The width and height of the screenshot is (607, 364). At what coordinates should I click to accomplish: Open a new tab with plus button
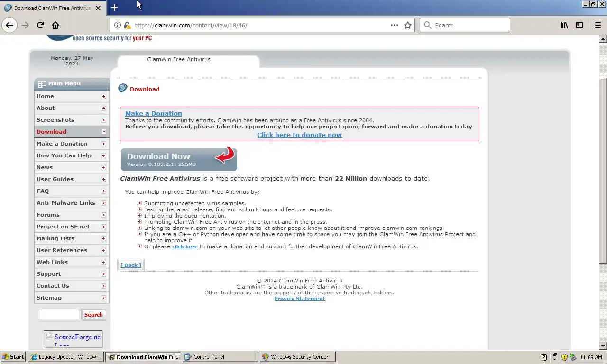[114, 8]
